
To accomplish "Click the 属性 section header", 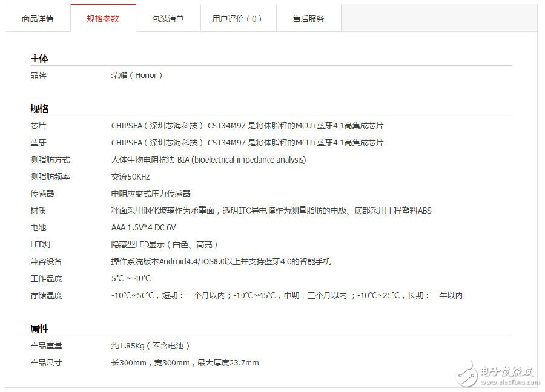I will pyautogui.click(x=39, y=329).
